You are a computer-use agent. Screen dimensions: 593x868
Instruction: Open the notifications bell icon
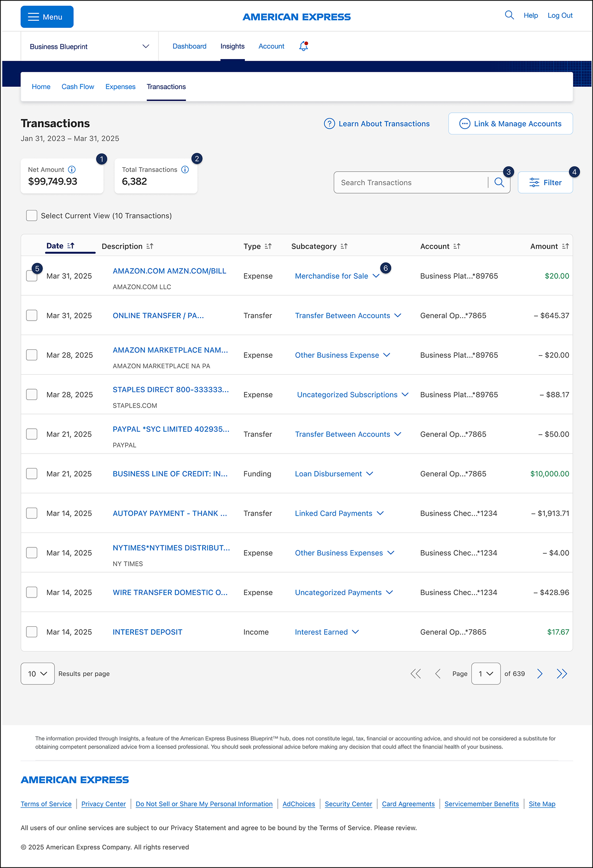303,46
